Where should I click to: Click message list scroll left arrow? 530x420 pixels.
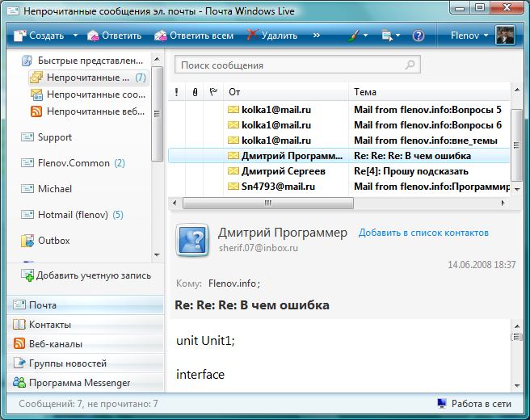[175, 203]
